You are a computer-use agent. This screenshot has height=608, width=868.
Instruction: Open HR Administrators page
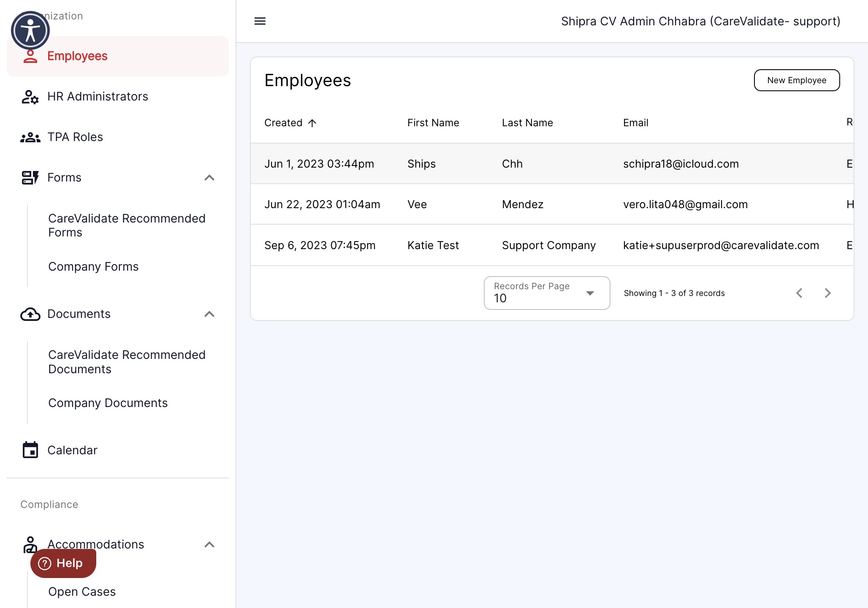(118, 97)
